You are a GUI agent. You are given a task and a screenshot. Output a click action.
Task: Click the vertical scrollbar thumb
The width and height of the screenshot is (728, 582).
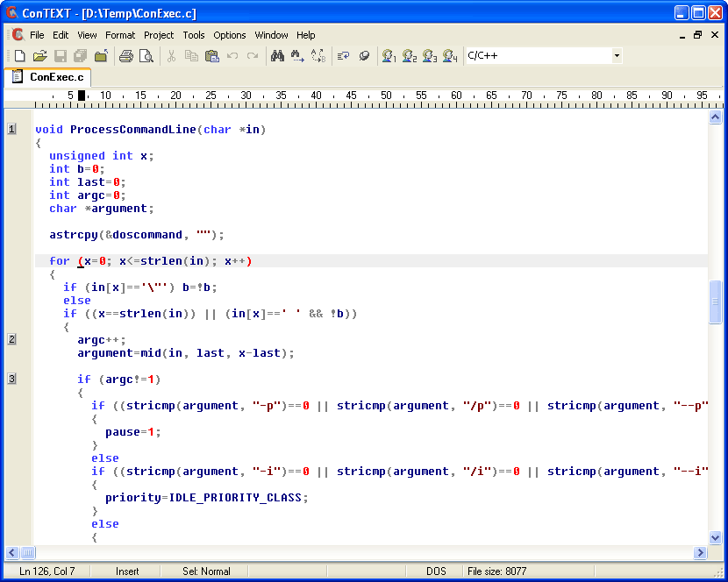[x=715, y=302]
